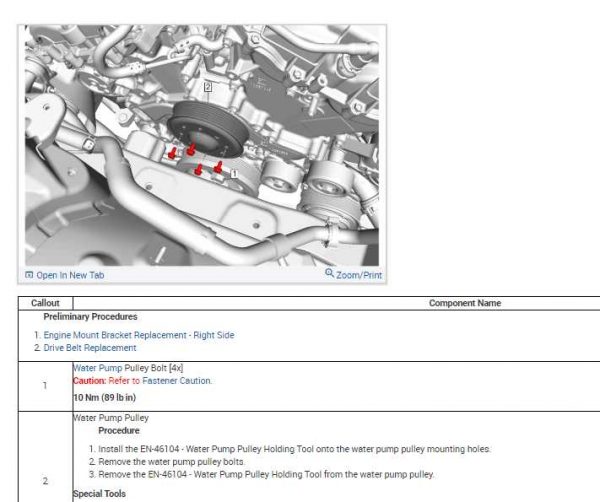Click the Preliminary Procedures heading

90,317
